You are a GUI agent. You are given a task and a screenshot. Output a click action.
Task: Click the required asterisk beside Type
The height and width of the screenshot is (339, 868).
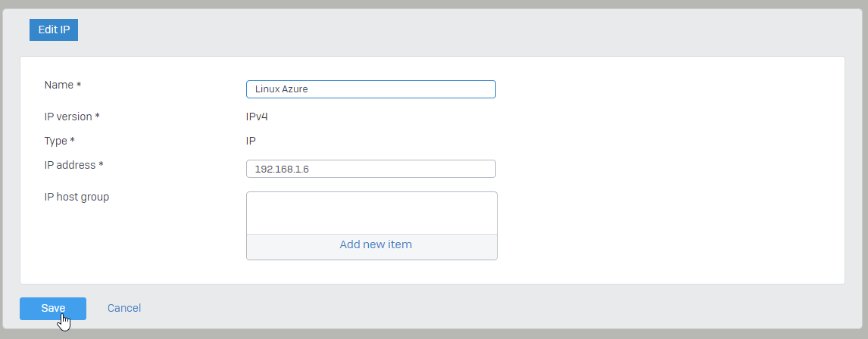(x=72, y=141)
